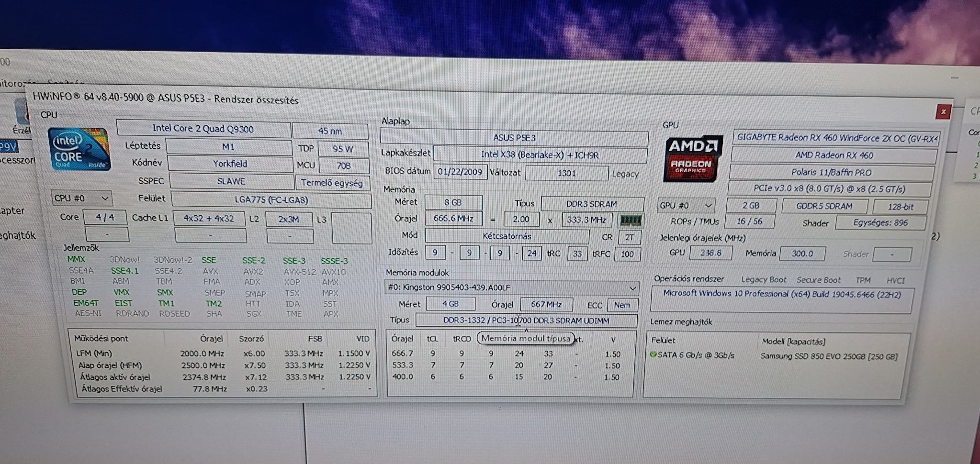Click the Intel X38 (Bearlake-X) + ICH9R chipset field
Image resolution: width=980 pixels, height=464 pixels.
pos(540,155)
